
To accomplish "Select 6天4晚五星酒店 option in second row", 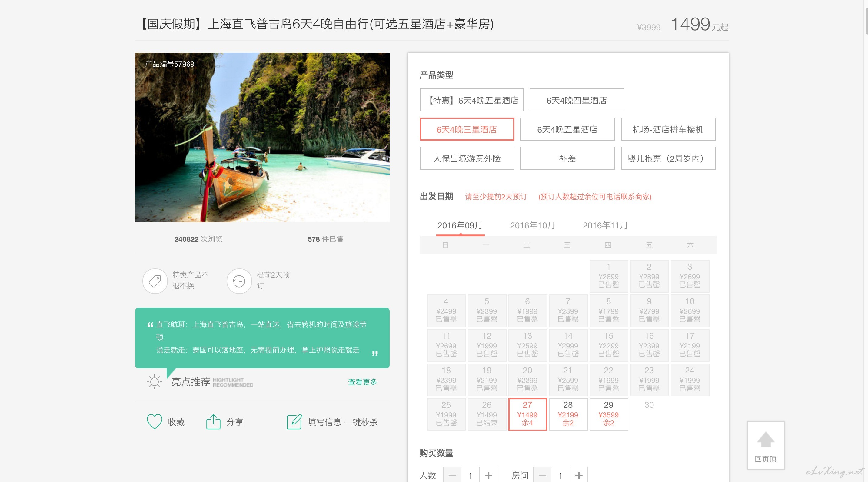I will tap(567, 129).
